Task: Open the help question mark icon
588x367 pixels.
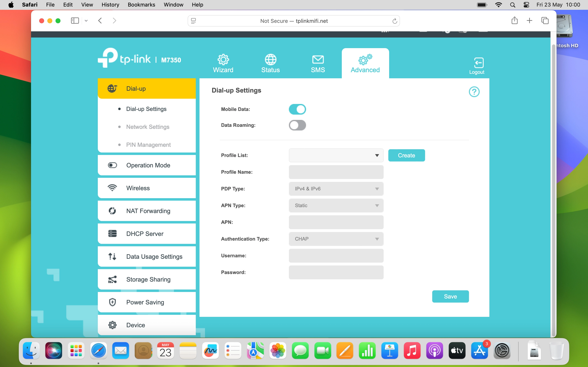Action: coord(474,92)
